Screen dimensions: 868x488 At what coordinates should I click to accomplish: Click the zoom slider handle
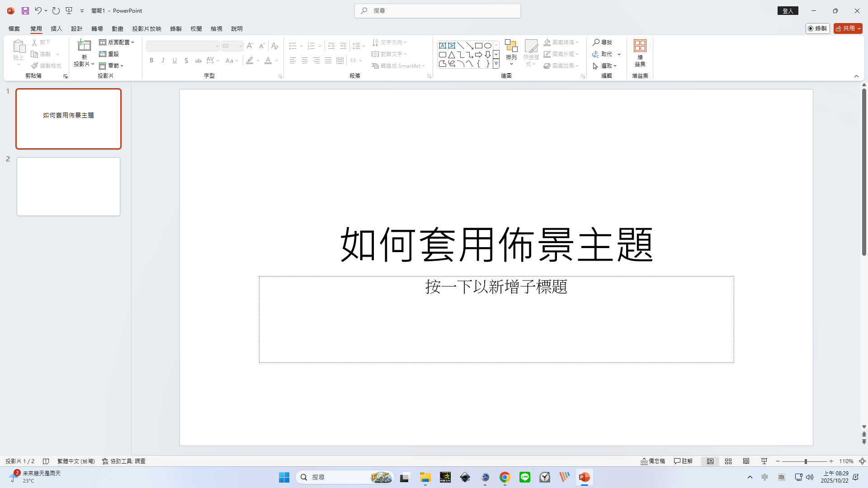click(x=806, y=461)
